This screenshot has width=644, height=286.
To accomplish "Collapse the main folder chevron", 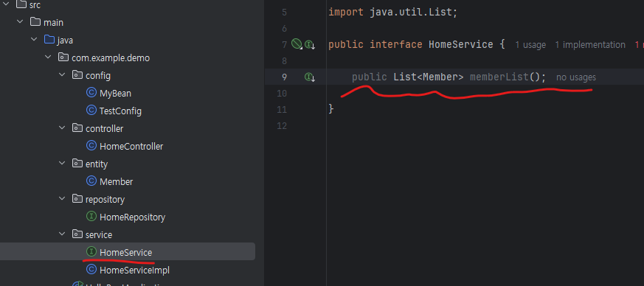I will 20,22.
